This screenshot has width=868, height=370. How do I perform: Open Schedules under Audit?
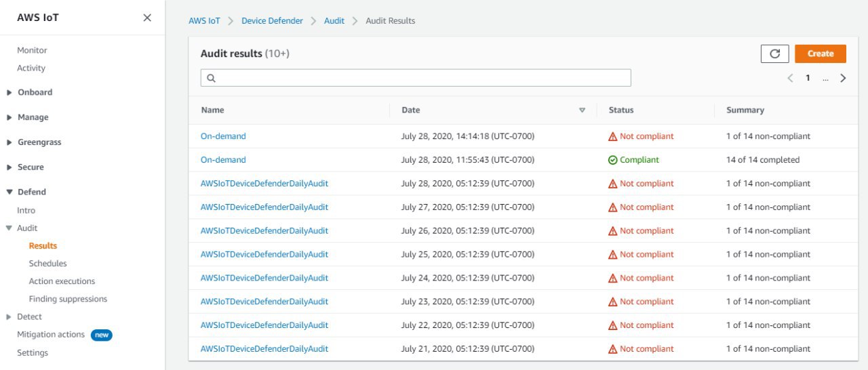click(x=47, y=264)
